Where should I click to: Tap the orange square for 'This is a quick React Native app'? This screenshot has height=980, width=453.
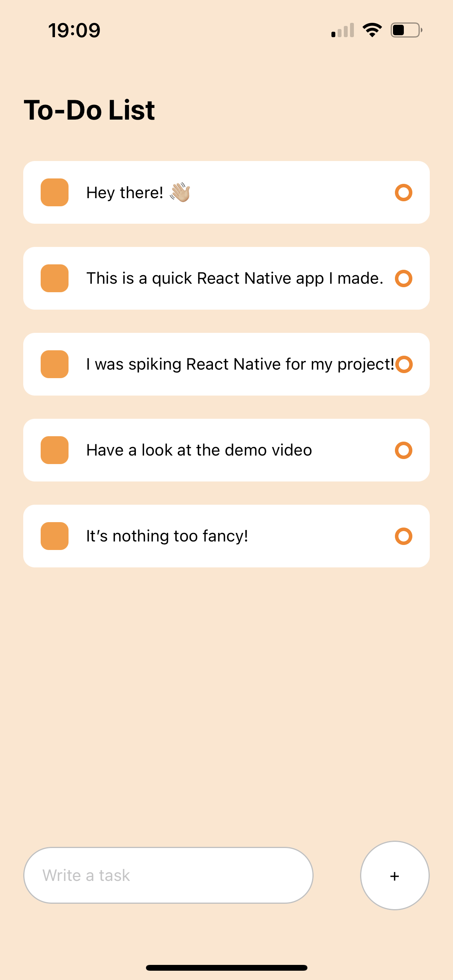point(55,278)
